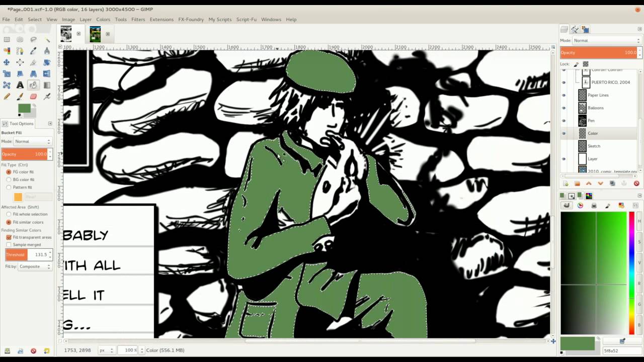Image resolution: width=644 pixels, height=362 pixels.
Task: Switch color selector to Watercolor brush mode
Action: pos(608,205)
